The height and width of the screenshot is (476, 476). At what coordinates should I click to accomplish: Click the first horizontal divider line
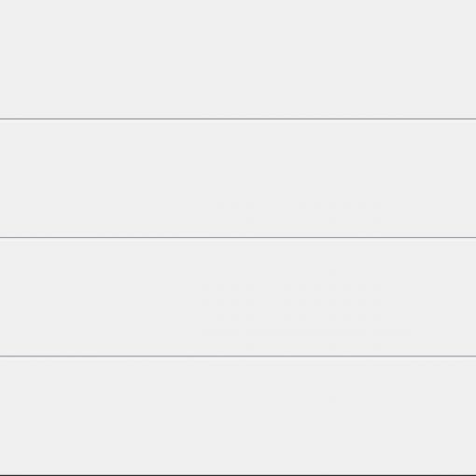(238, 119)
